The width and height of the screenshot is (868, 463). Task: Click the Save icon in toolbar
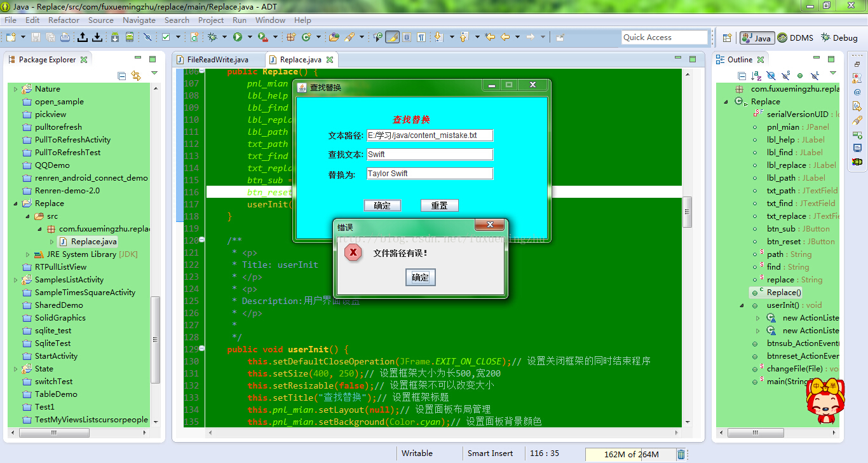click(36, 37)
